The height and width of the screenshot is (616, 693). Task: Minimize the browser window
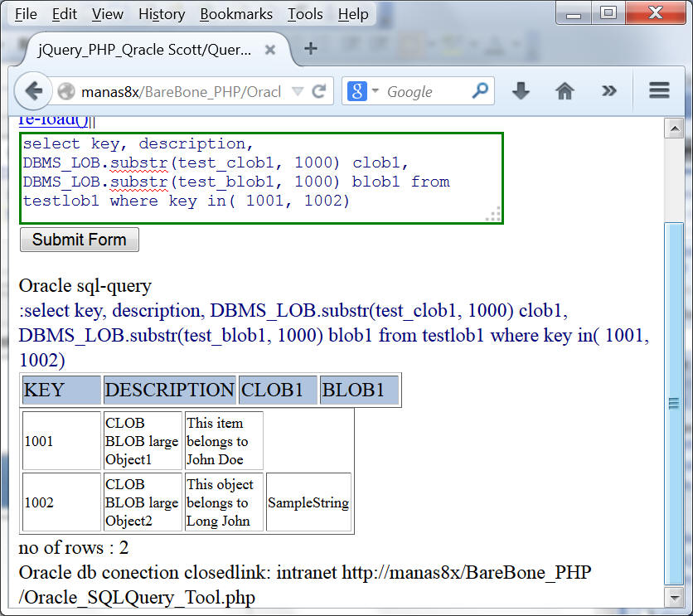[574, 14]
